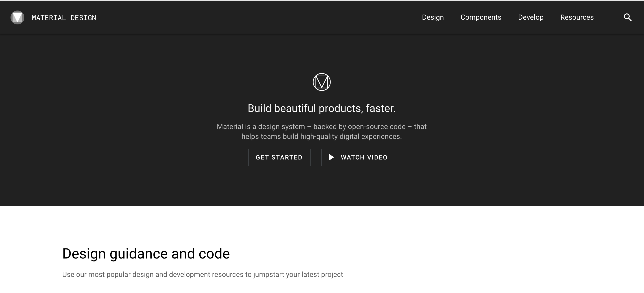Open the Design navigation menu
Screen dimensions: 644x293
click(433, 17)
